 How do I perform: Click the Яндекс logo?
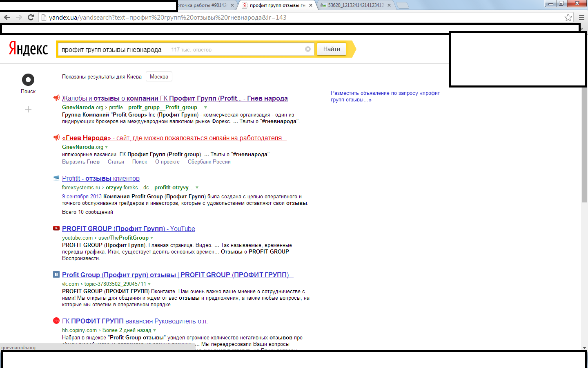pyautogui.click(x=28, y=49)
